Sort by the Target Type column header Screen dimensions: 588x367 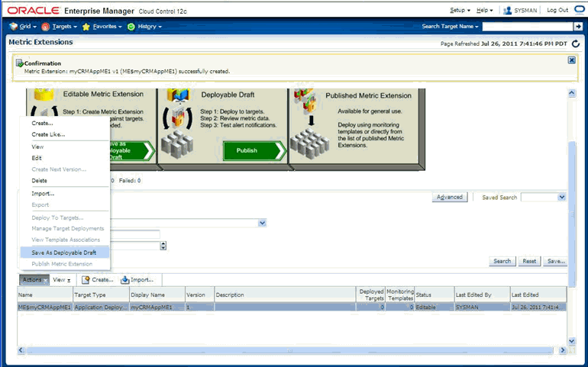coord(101,295)
